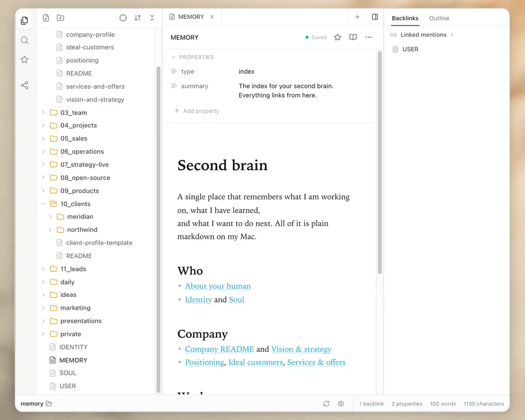Screen dimensions: 525x420
Task: Expand the presentations folder
Action: click(43, 321)
